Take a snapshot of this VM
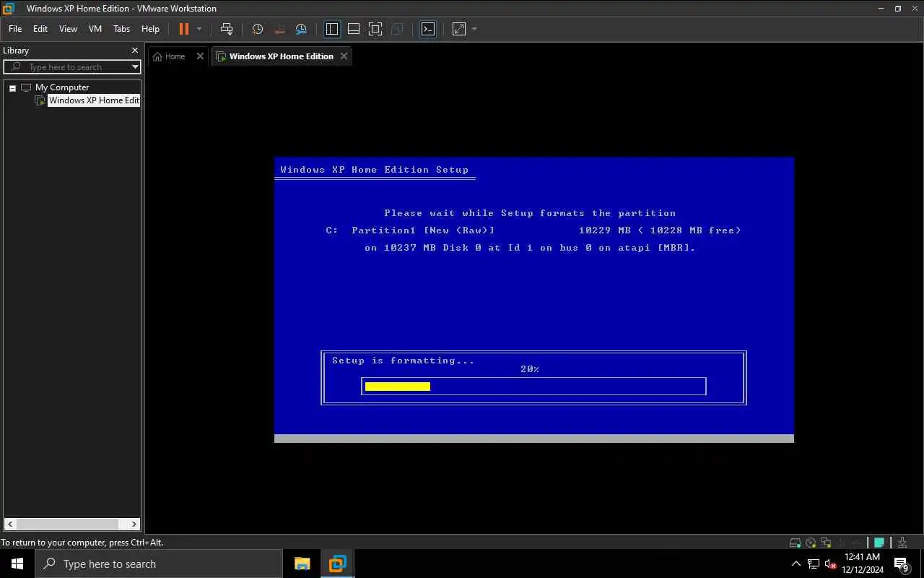 click(x=258, y=29)
